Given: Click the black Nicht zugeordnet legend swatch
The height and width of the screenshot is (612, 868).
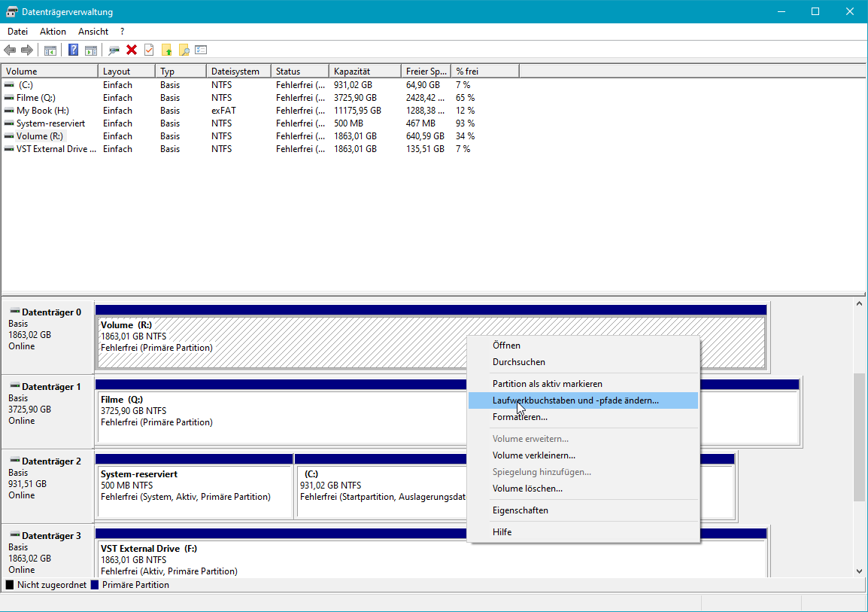Looking at the screenshot, I should click(10, 585).
